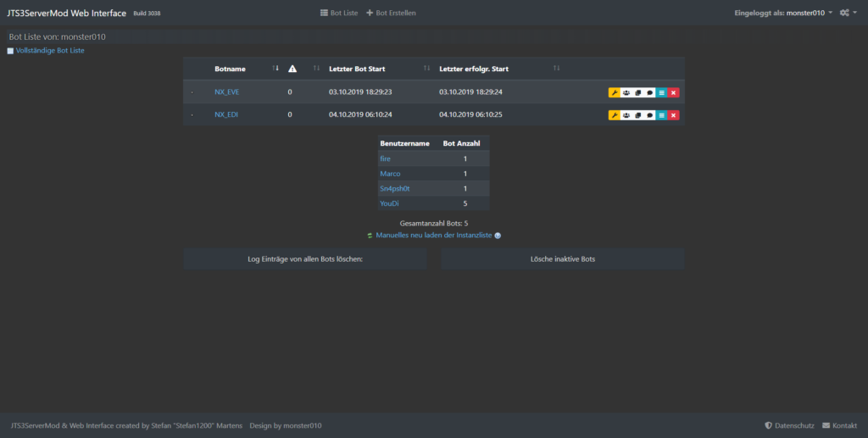Sort by Botname column arrows
Screen dimensions: 868x438
click(x=275, y=69)
